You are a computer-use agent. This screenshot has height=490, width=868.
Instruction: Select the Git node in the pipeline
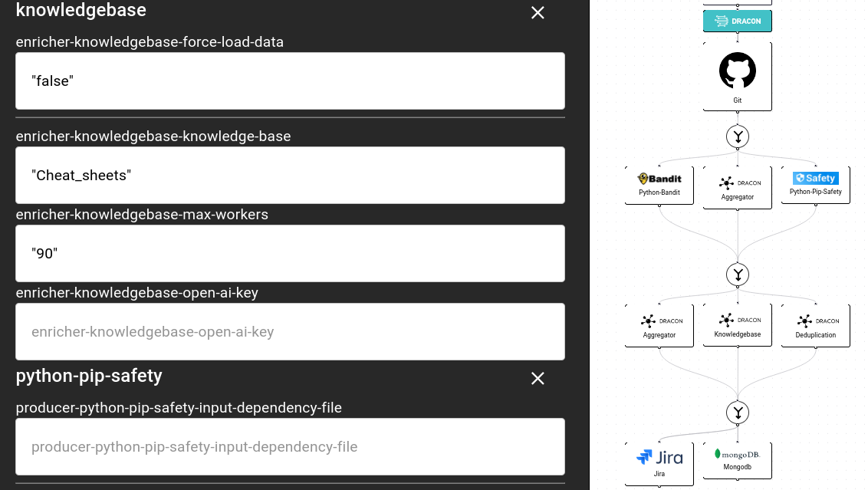[x=737, y=76]
